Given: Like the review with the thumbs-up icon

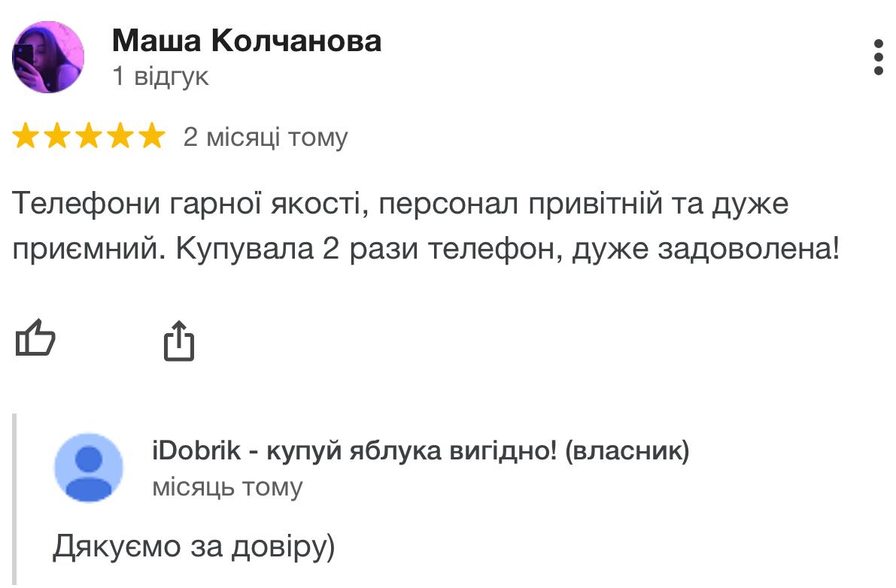Looking at the screenshot, I should [x=35, y=338].
